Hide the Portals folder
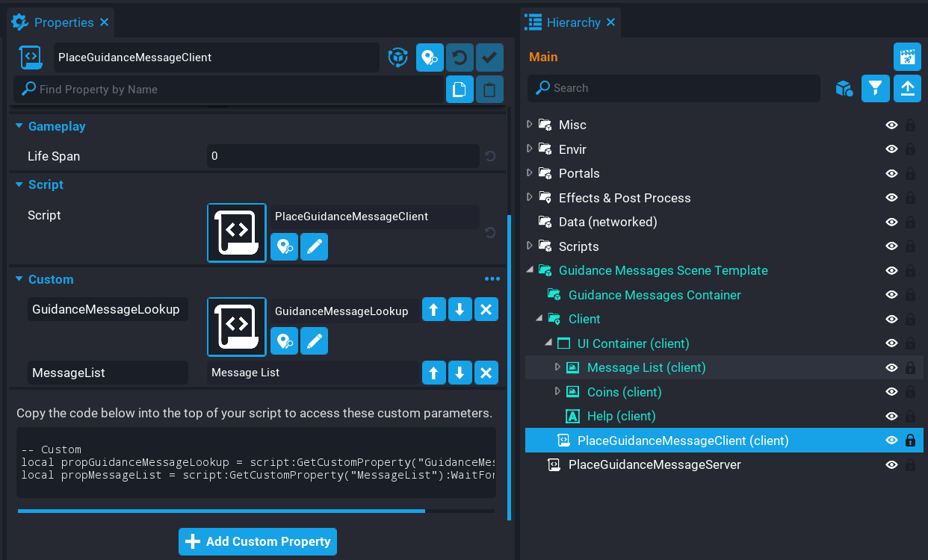 coord(891,173)
